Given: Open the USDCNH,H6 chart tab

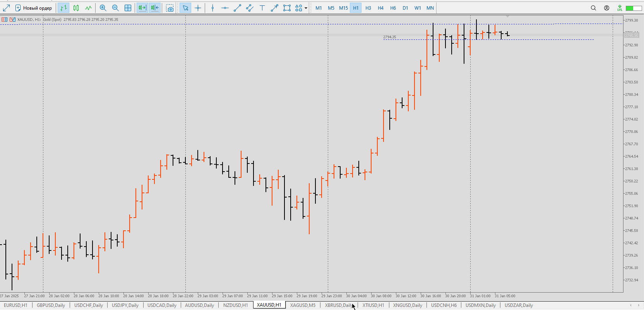Looking at the screenshot, I should (444, 305).
